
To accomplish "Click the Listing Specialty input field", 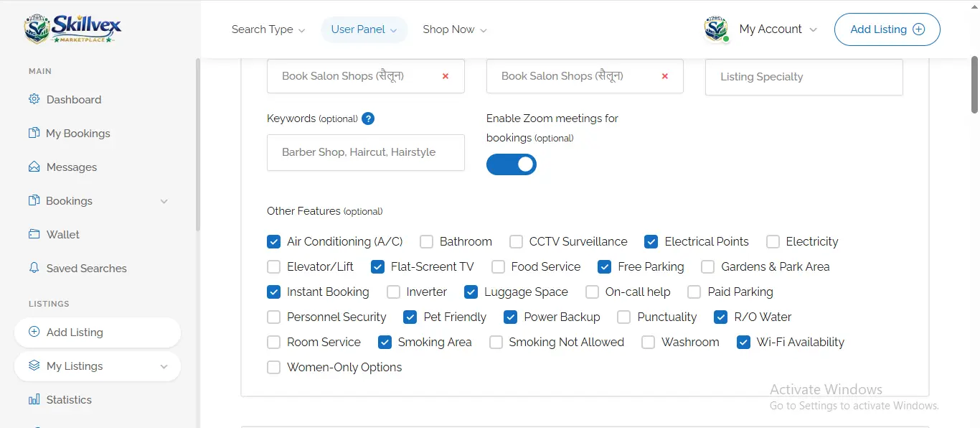I will 804,77.
